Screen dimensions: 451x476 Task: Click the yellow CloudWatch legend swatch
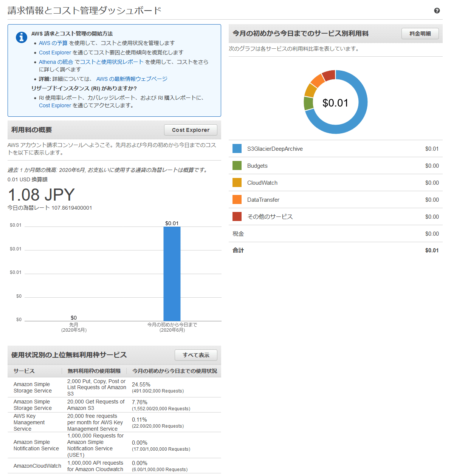[237, 182]
